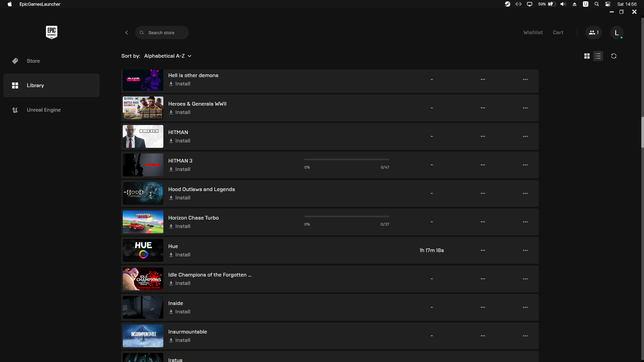Switch to grid view layout

pos(587,56)
